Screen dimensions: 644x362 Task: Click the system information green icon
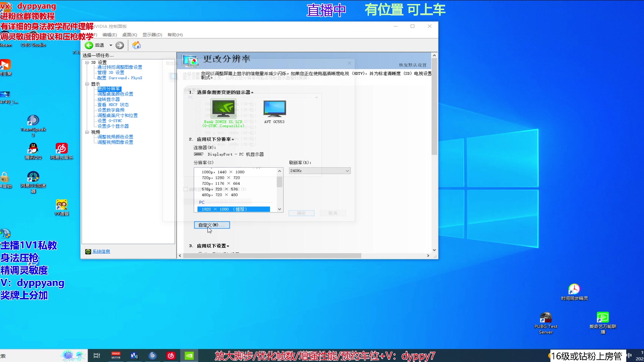click(88, 251)
